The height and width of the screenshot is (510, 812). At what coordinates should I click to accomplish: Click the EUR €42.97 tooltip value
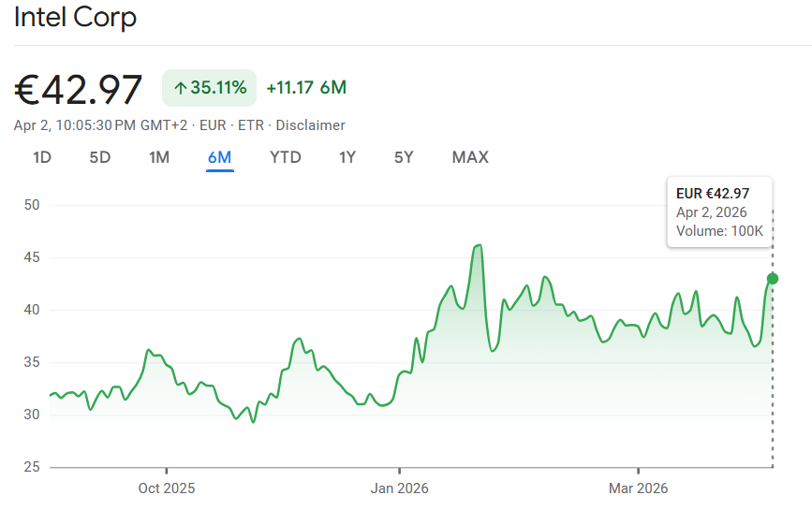point(713,194)
